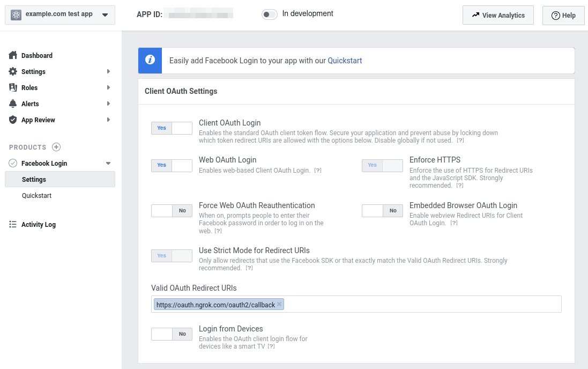
Task: Click the Dashboard house icon
Action: (13, 55)
